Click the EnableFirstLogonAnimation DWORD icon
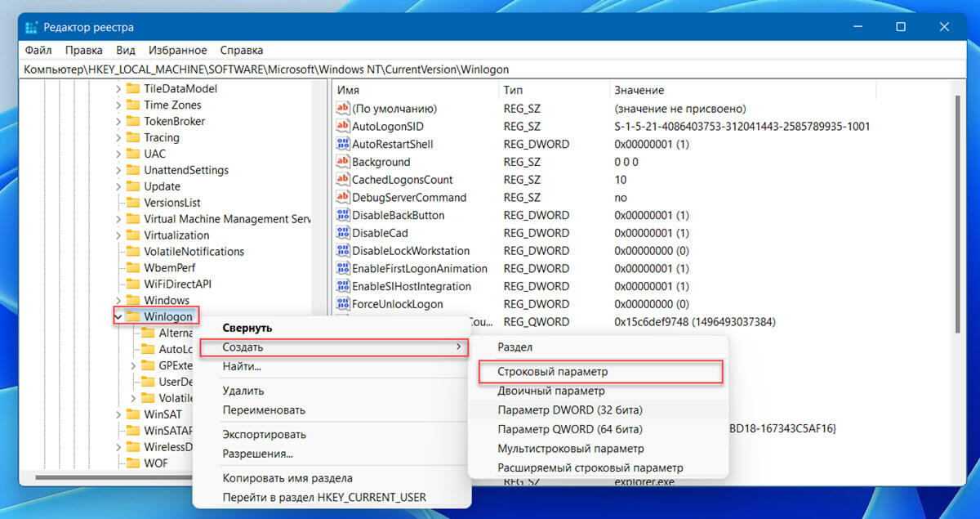Image resolution: width=980 pixels, height=519 pixels. pos(343,269)
